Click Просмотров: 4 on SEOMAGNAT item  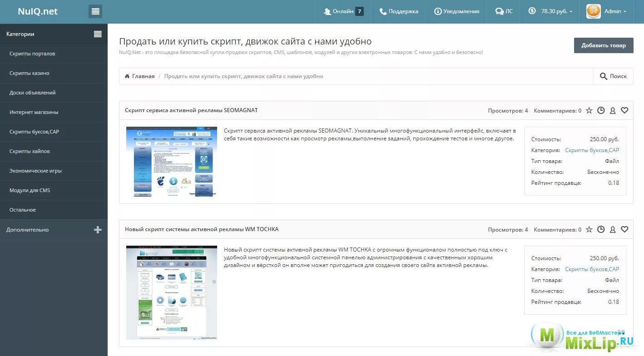(x=508, y=110)
